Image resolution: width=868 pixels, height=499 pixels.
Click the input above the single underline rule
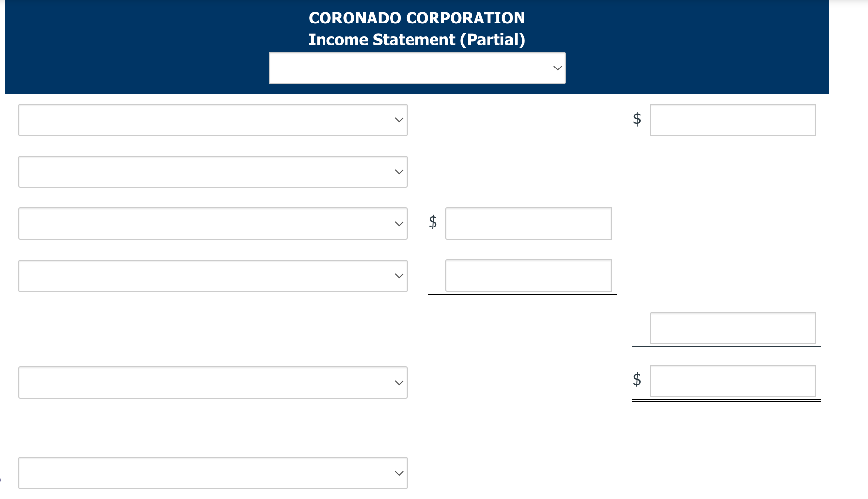(x=732, y=328)
